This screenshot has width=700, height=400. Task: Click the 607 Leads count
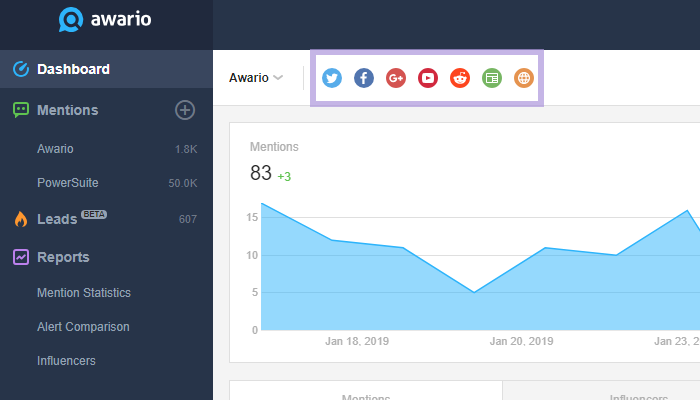(188, 219)
